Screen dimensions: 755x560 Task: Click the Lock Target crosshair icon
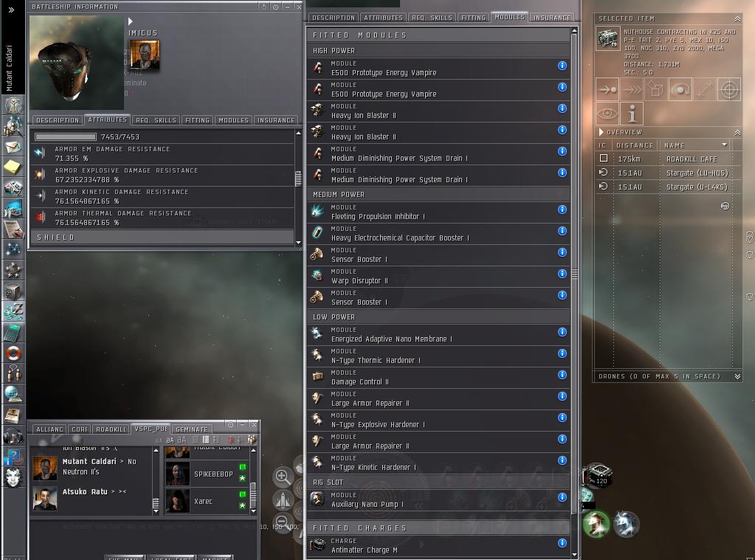click(729, 89)
